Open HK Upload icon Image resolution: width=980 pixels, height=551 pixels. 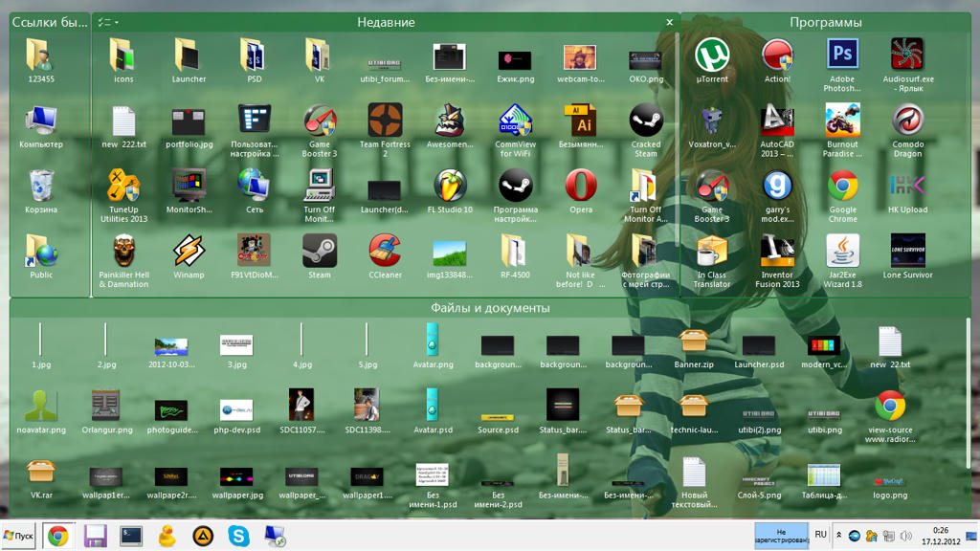point(907,191)
